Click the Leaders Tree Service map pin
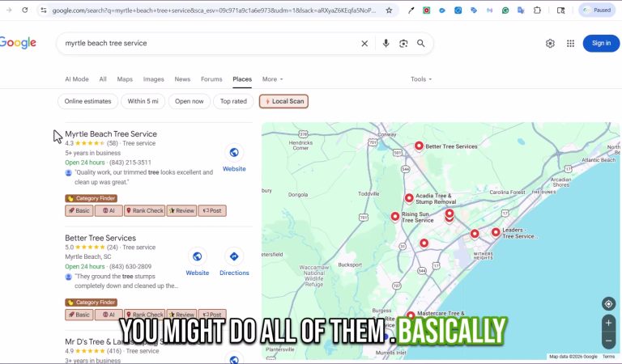The image size is (622, 364). coord(496,232)
